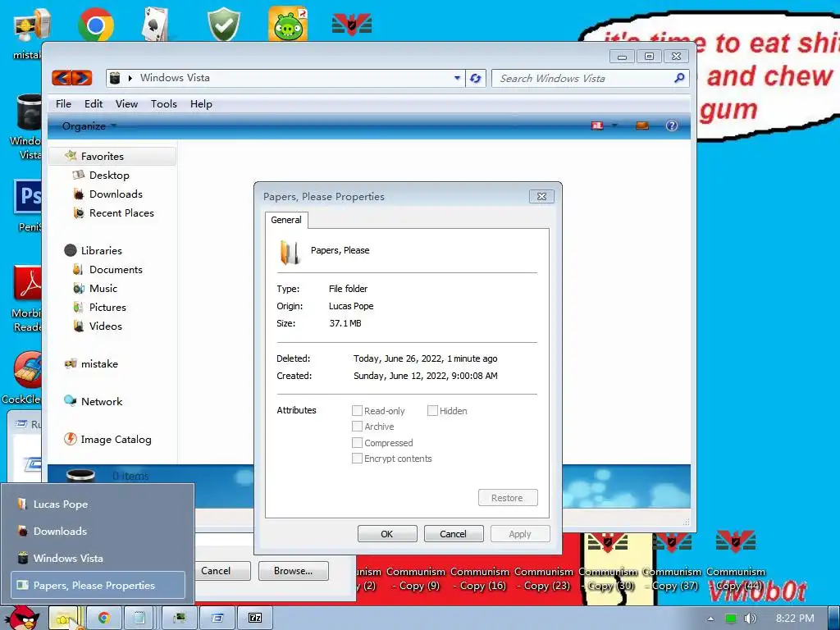
Task: Open Communism - Copy (37) desktop icon
Action: pyautogui.click(x=672, y=561)
